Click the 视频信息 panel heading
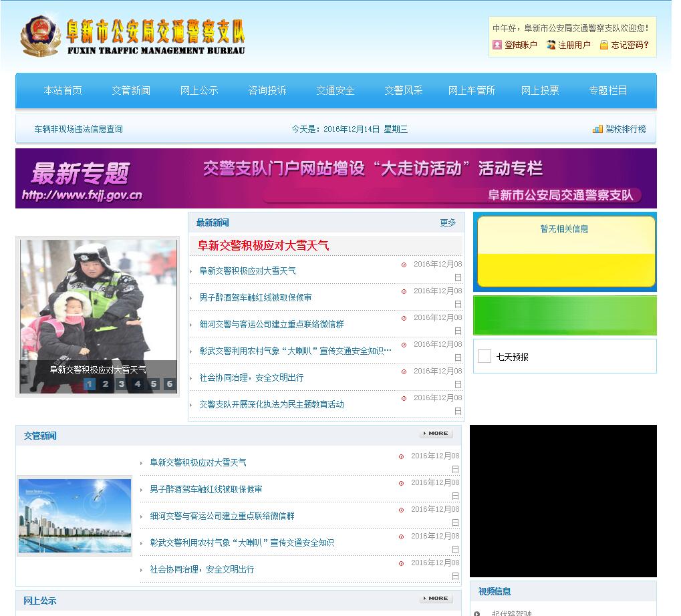Screen dimensions: 681x616 495,591
